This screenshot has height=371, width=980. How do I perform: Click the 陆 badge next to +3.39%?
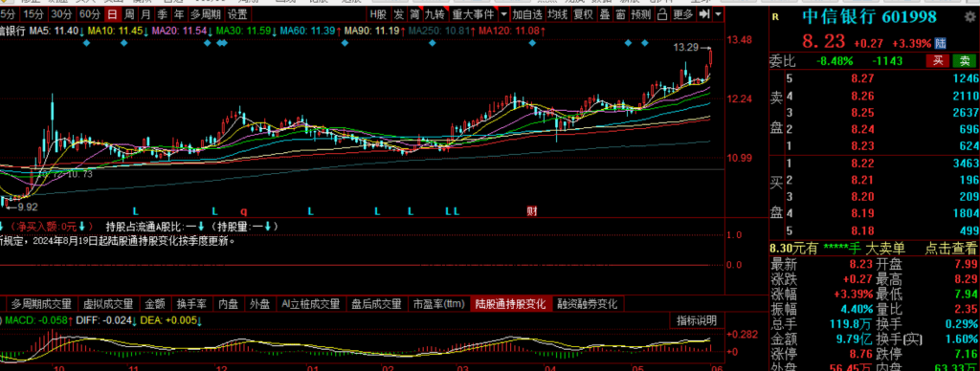pos(941,43)
